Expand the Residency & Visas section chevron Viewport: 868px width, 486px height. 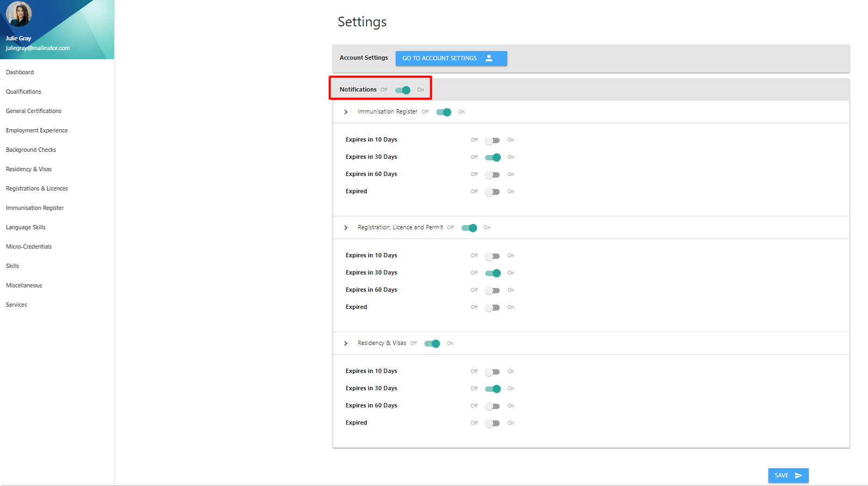[x=346, y=343]
